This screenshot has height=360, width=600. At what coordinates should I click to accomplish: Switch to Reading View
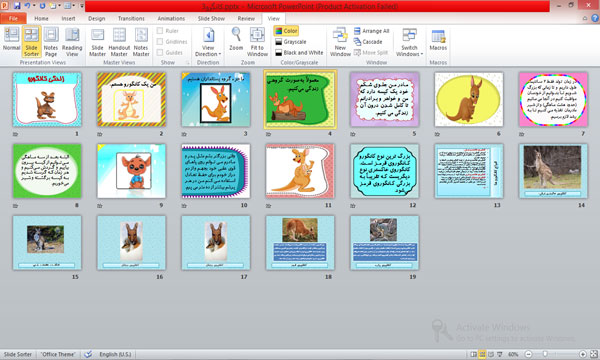[x=72, y=41]
